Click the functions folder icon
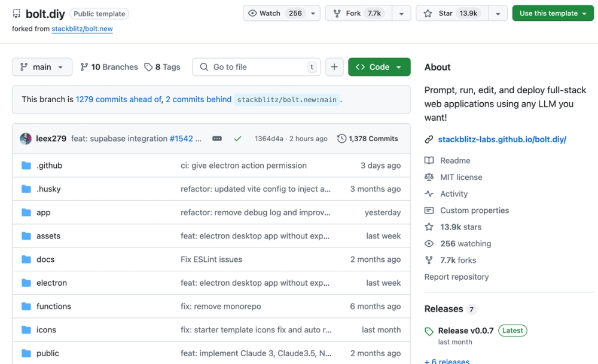598x364 pixels. click(x=26, y=307)
